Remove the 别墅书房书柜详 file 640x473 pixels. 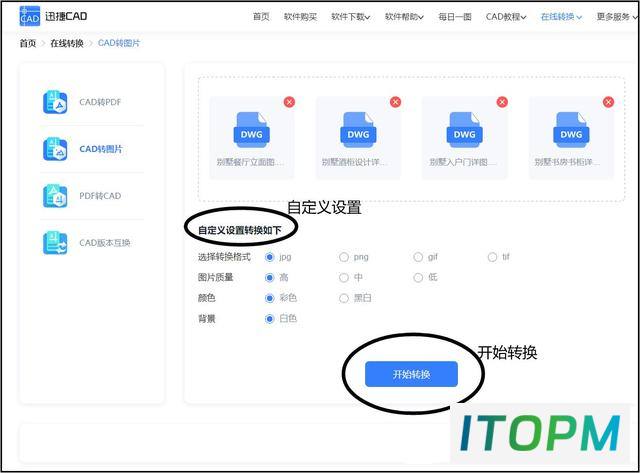(x=609, y=102)
